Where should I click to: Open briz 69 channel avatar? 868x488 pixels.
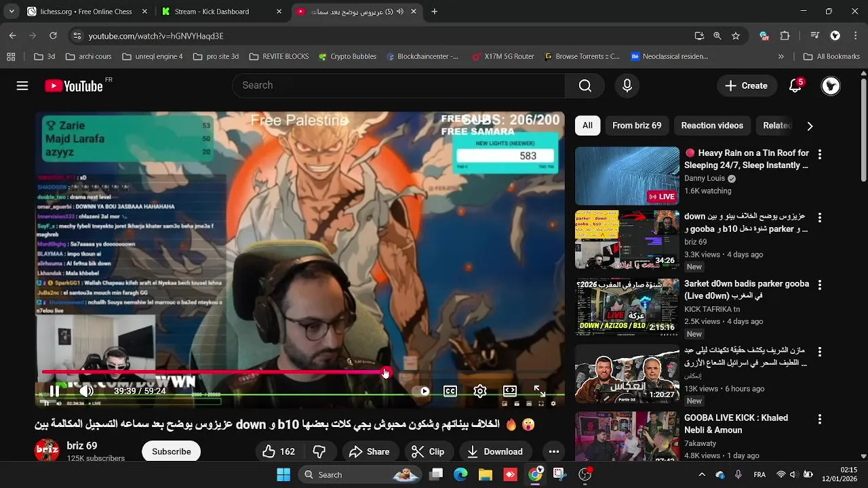(47, 451)
